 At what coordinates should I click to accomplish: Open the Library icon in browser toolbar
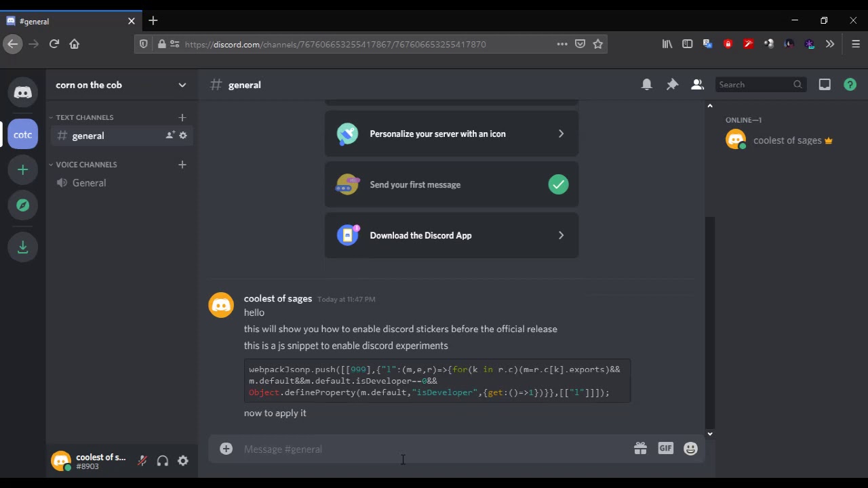coord(667,44)
